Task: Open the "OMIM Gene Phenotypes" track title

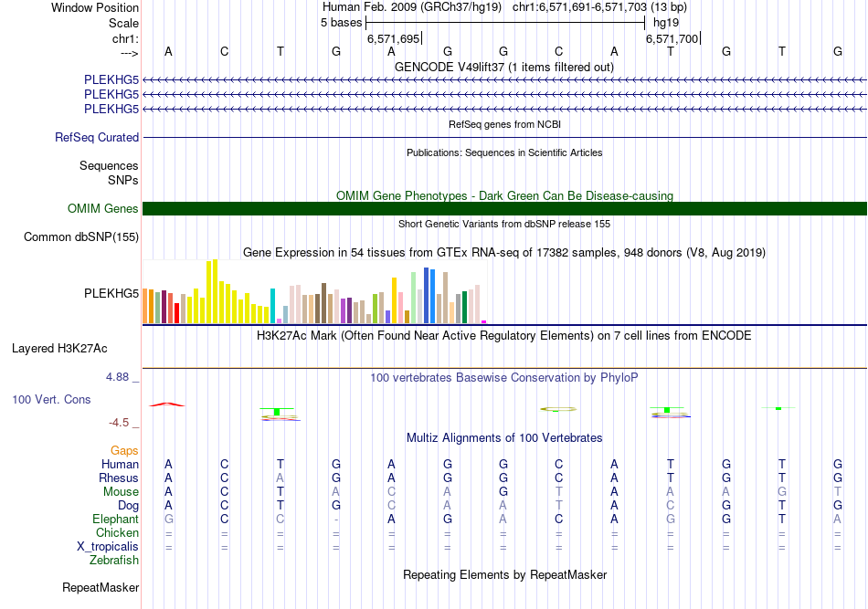Action: (504, 195)
